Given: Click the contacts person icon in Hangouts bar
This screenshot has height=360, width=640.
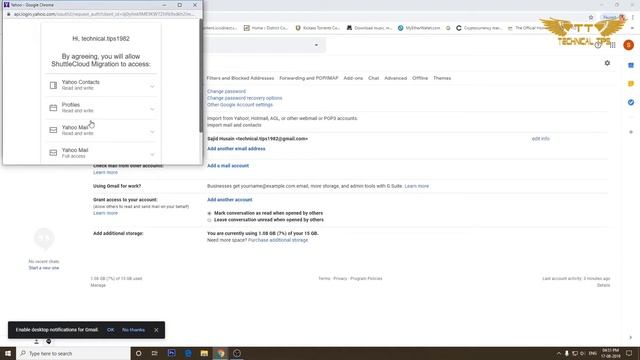Looking at the screenshot, I should click(x=36, y=341).
